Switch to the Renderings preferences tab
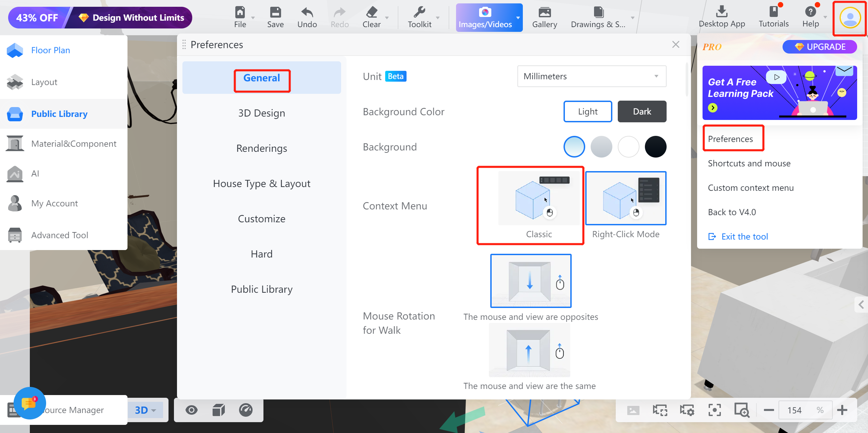 tap(261, 148)
